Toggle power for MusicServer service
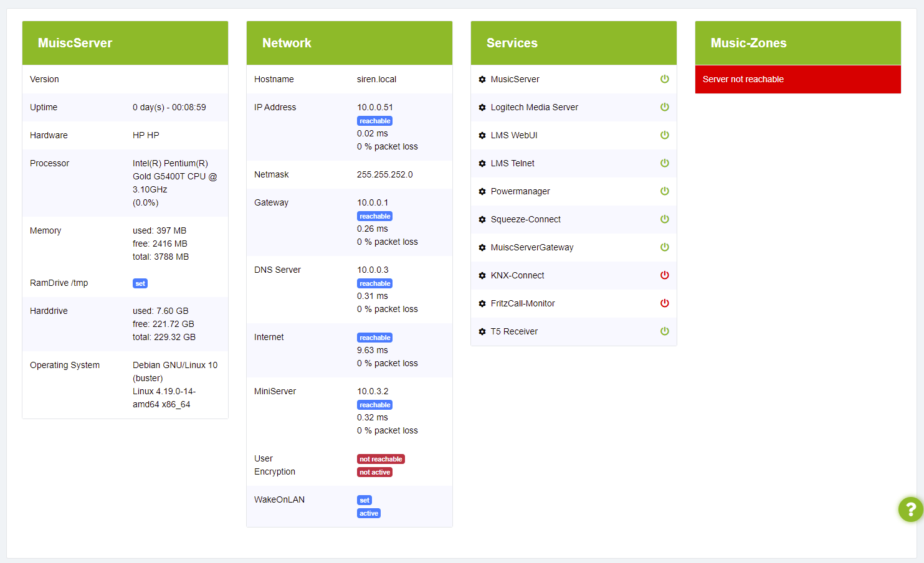The width and height of the screenshot is (924, 563). point(665,79)
